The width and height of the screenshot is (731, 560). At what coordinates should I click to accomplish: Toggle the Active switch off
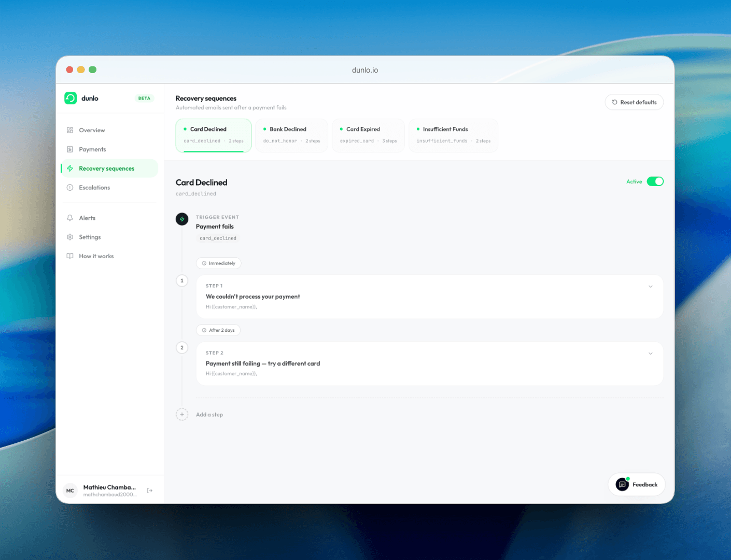click(655, 181)
